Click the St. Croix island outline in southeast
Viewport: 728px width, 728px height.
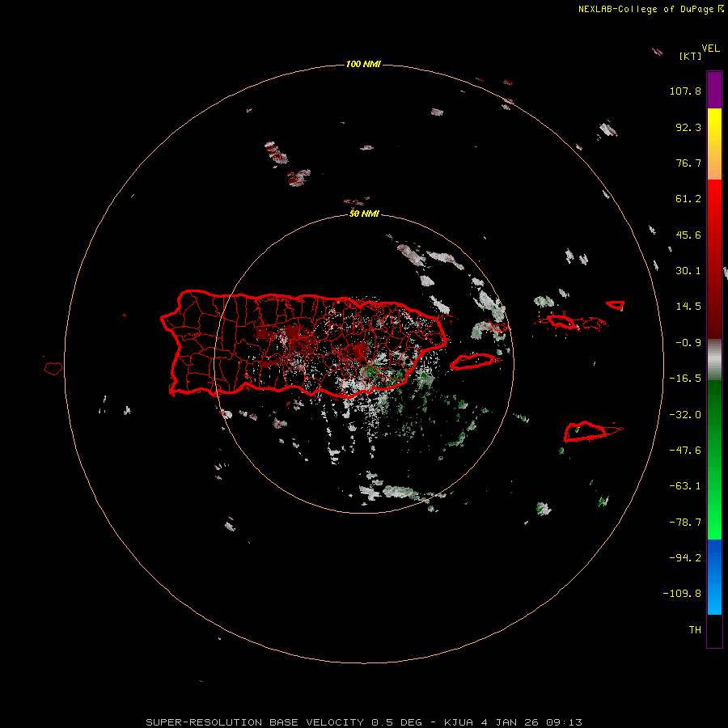(x=586, y=432)
